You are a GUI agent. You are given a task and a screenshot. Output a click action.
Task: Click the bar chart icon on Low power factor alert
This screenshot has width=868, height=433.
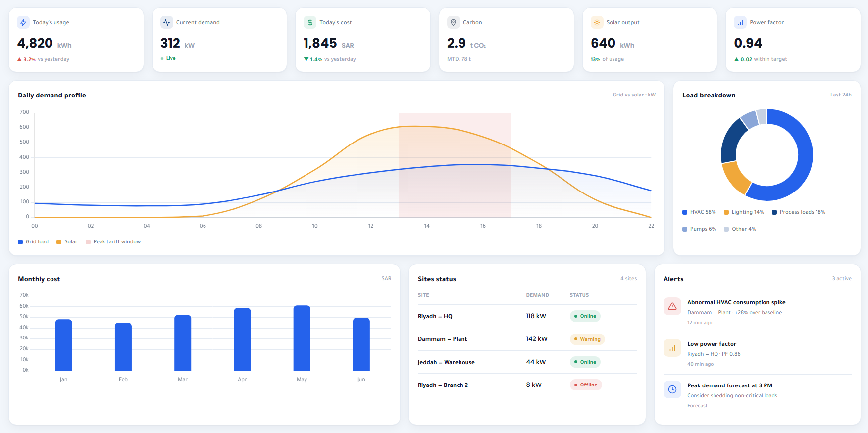click(x=672, y=348)
